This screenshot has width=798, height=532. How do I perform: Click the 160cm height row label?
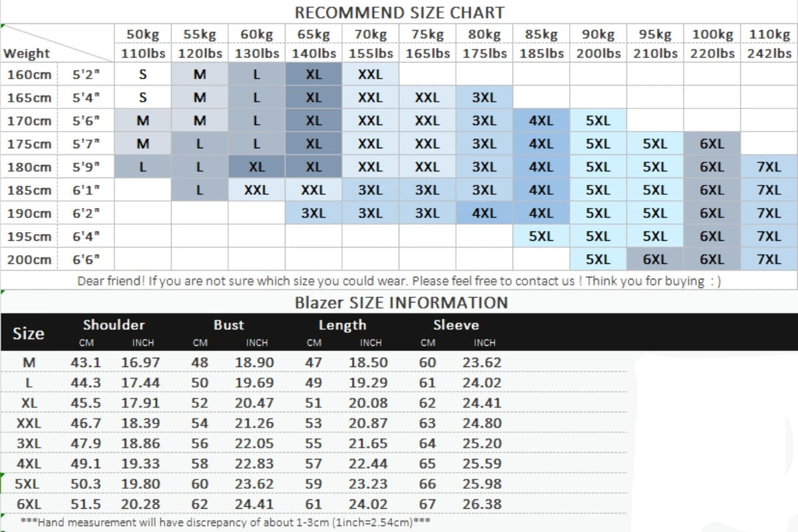coord(29,74)
